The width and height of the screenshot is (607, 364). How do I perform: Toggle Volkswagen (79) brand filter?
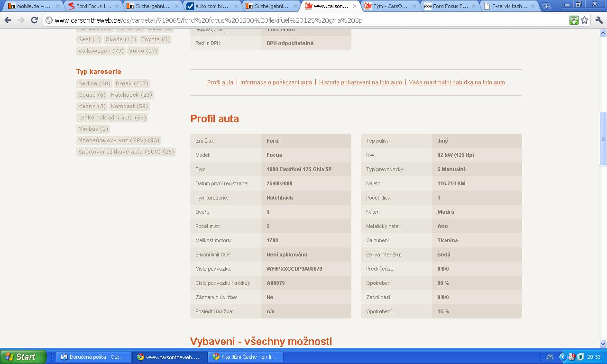point(101,51)
